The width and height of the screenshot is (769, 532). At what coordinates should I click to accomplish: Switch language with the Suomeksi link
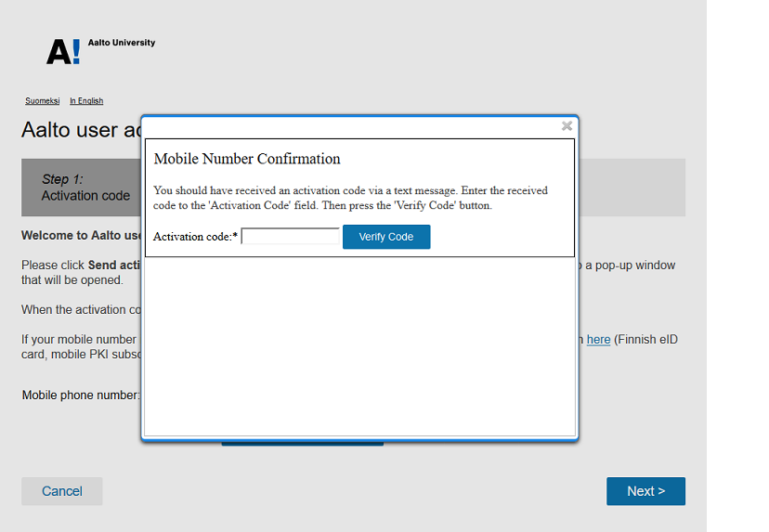(x=43, y=101)
